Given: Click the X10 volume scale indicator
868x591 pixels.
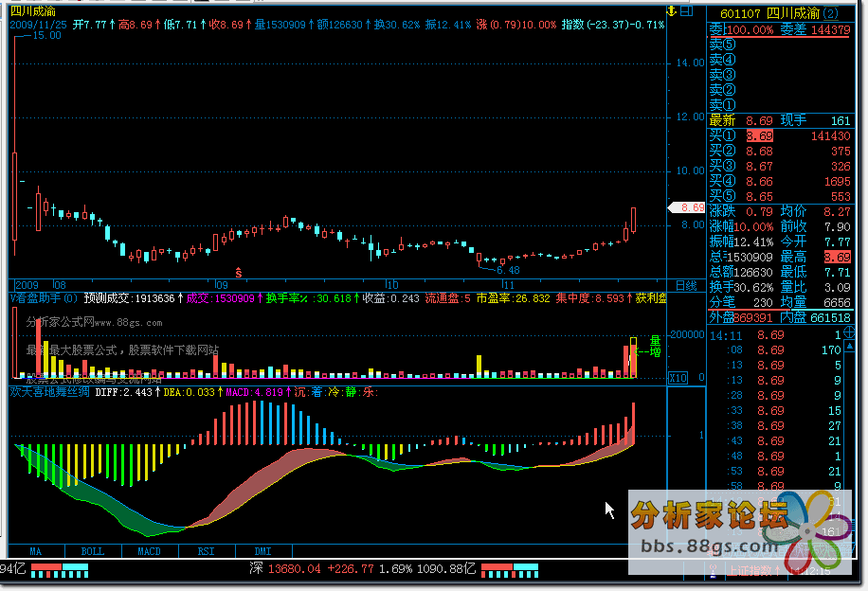Looking at the screenshot, I should coord(678,378).
